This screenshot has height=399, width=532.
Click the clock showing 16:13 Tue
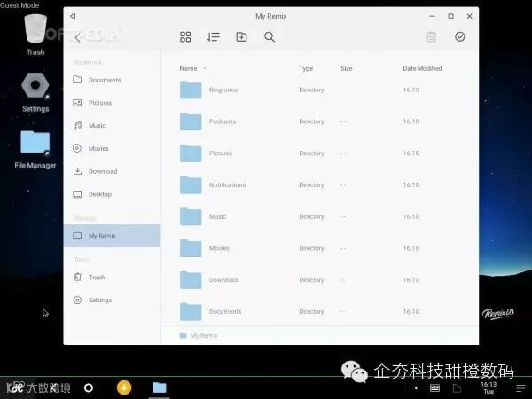pos(489,387)
